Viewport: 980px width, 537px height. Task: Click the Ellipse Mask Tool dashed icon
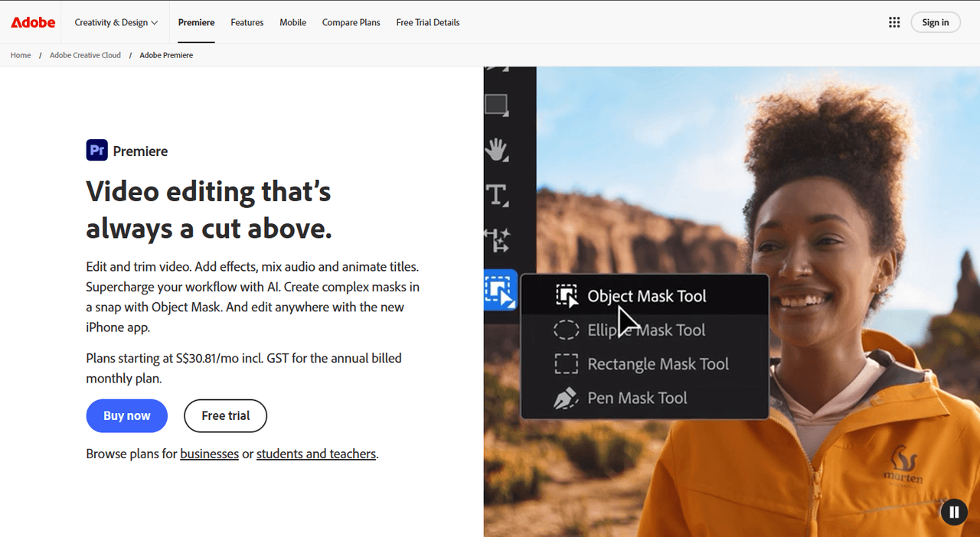[567, 330]
